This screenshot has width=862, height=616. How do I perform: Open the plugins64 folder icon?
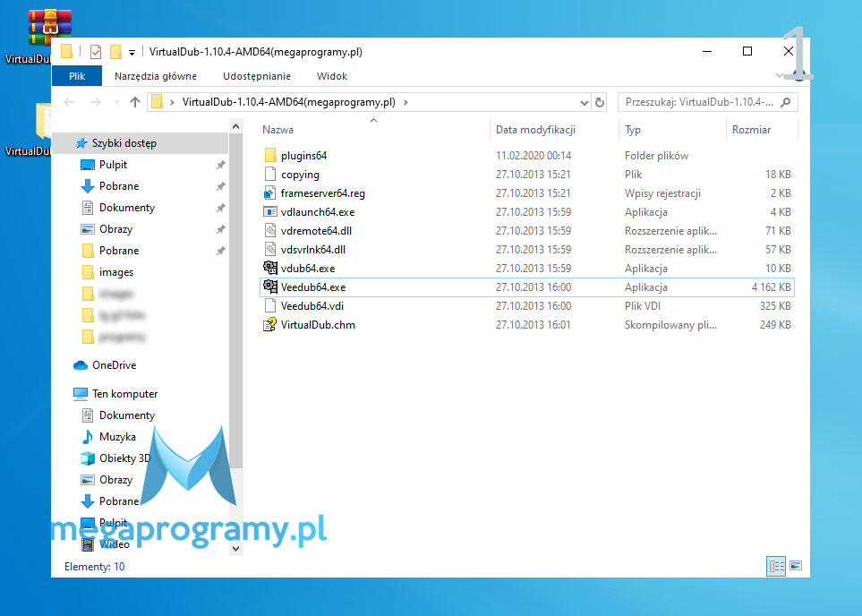pos(270,156)
